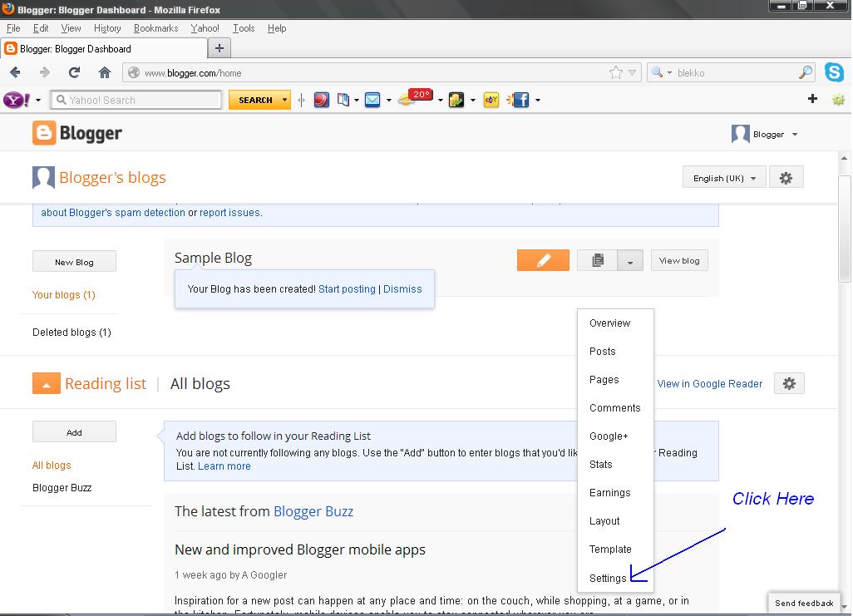Click the Send feedback button
This screenshot has height=616, width=853.
tap(804, 603)
